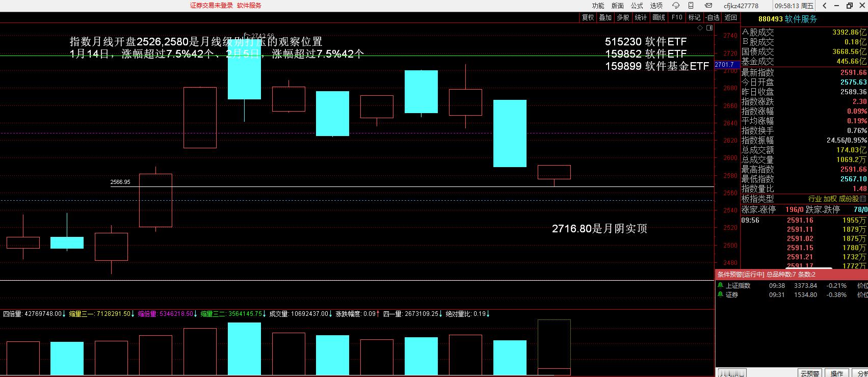
Task: Click the 统计 statistics toolbar button
Action: pos(641,17)
